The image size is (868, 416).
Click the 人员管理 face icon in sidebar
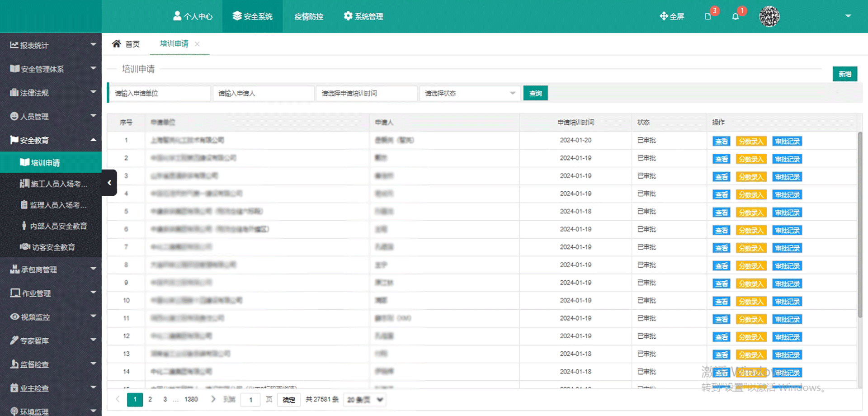pyautogui.click(x=14, y=116)
